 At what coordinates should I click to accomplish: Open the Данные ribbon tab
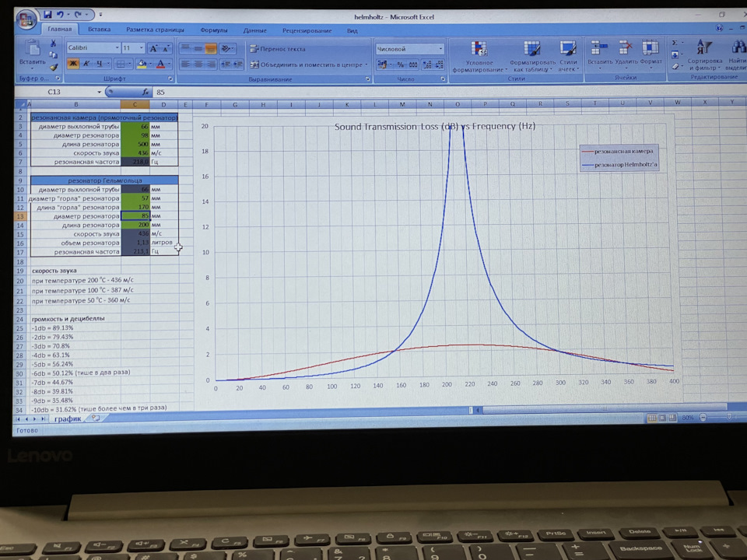255,30
